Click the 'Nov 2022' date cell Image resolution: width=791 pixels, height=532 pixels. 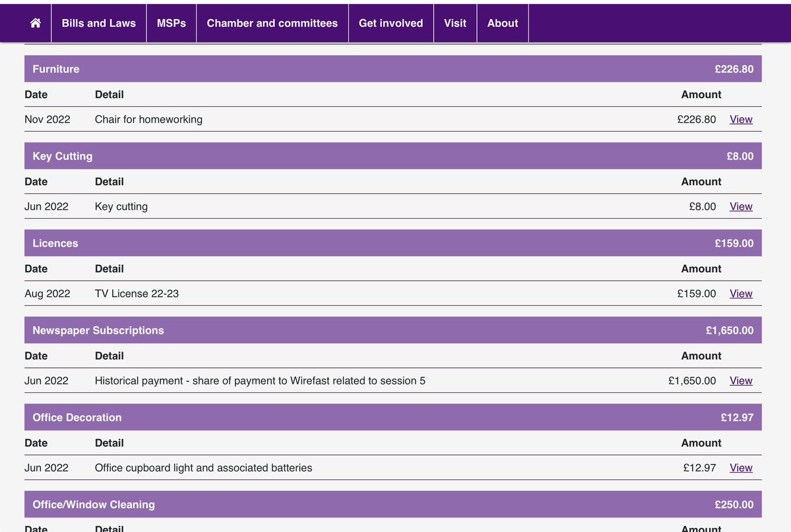point(47,119)
